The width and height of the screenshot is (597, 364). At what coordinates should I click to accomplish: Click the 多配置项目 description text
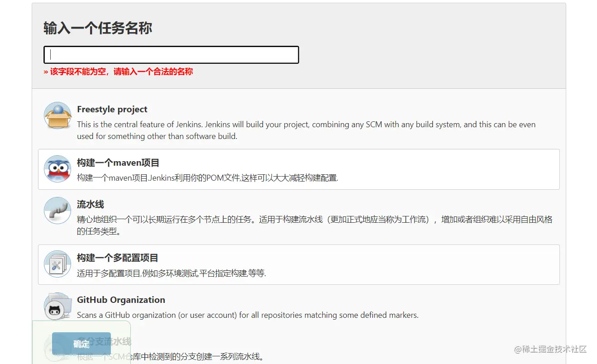click(172, 273)
